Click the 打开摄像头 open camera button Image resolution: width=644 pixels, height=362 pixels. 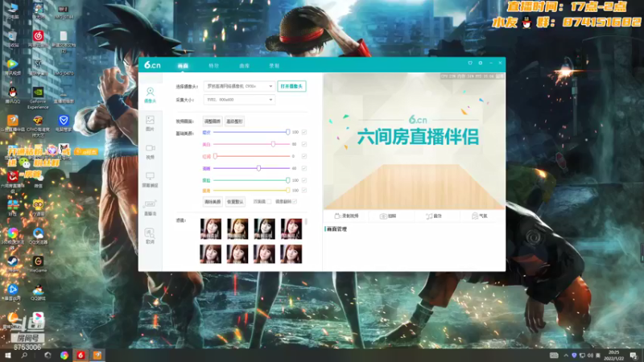[x=291, y=86]
